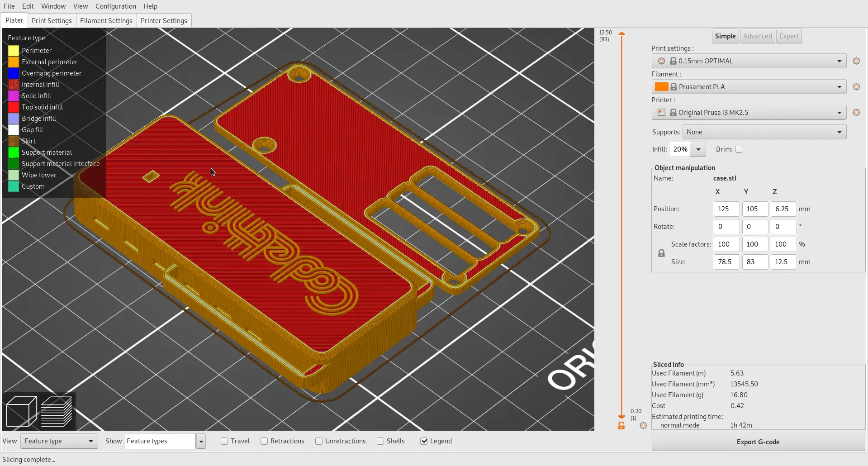Click the Top solid infill red swatch
This screenshot has width=868, height=466.
(x=14, y=107)
